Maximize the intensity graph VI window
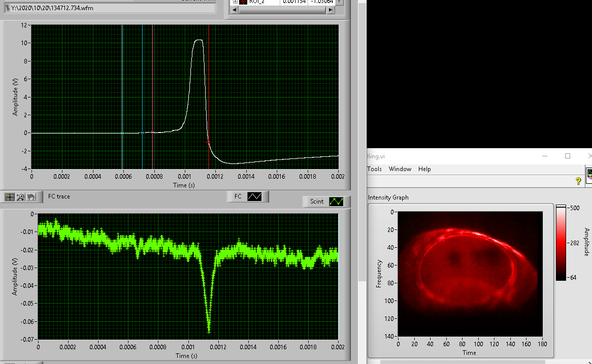 [568, 156]
